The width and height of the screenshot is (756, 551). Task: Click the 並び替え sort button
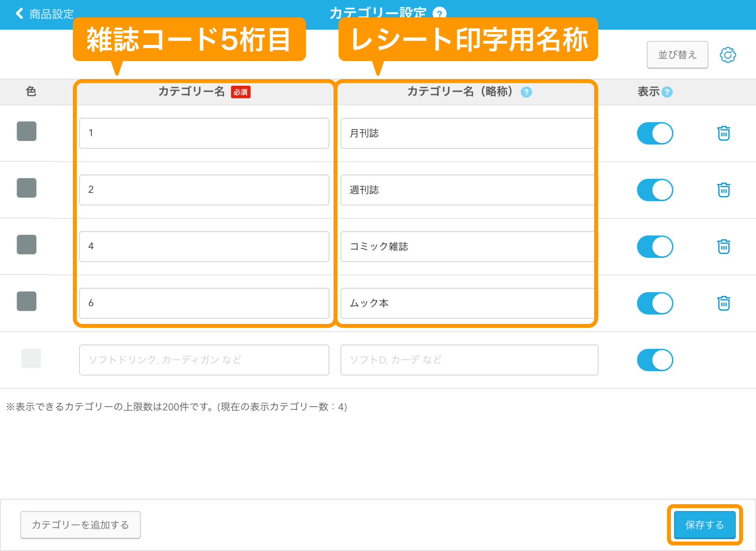[677, 55]
